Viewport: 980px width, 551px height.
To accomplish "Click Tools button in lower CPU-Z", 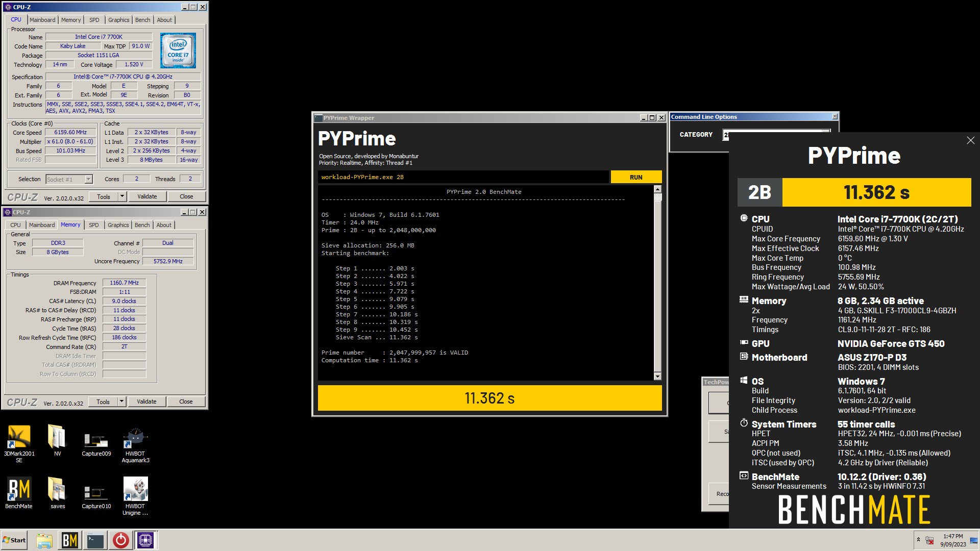I will (x=103, y=402).
